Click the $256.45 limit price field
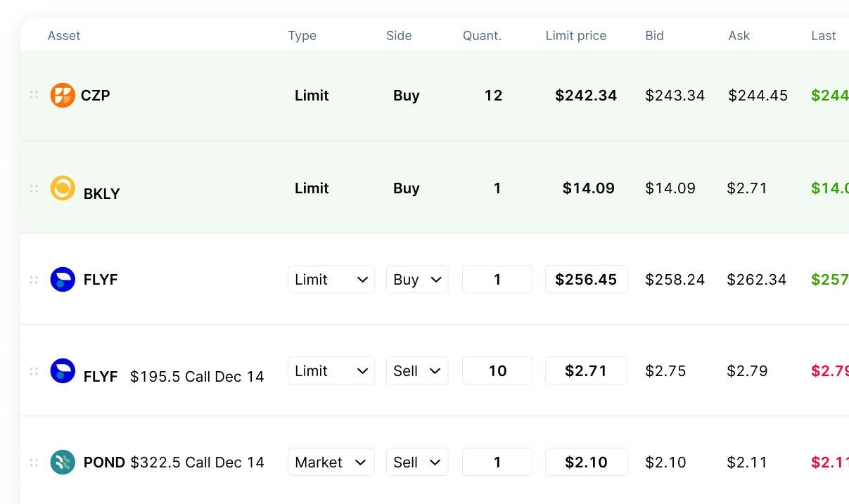 (586, 280)
